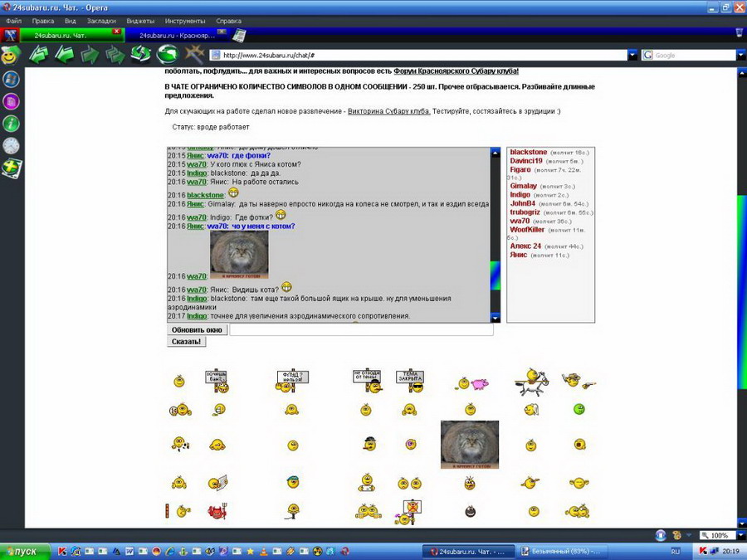Click username blackstone in the user list
The width and height of the screenshot is (747, 560).
point(529,152)
